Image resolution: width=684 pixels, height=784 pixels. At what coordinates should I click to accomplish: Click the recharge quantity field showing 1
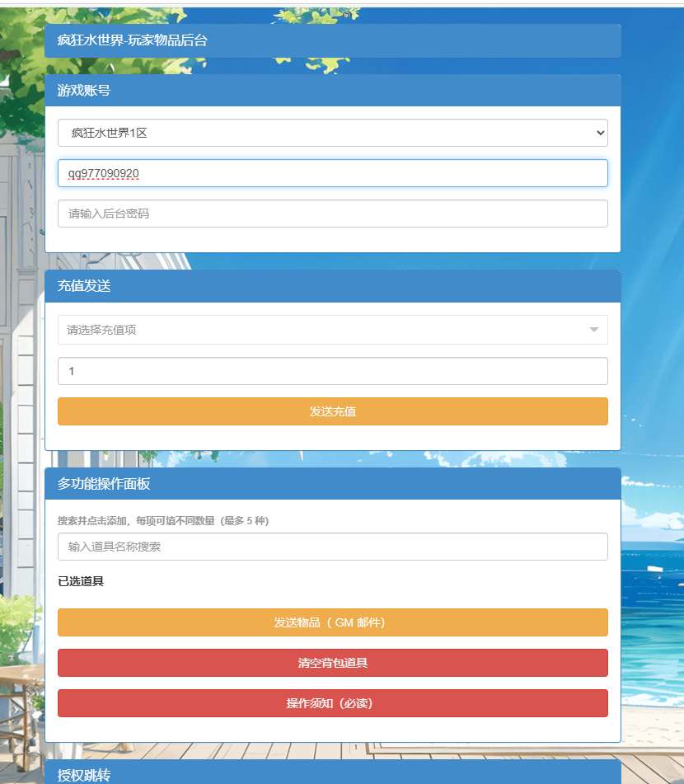tap(332, 371)
